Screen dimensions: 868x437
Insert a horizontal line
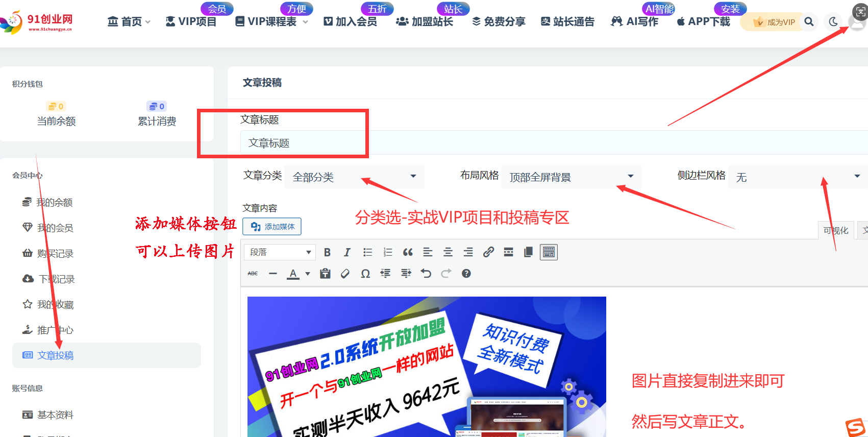(x=273, y=274)
